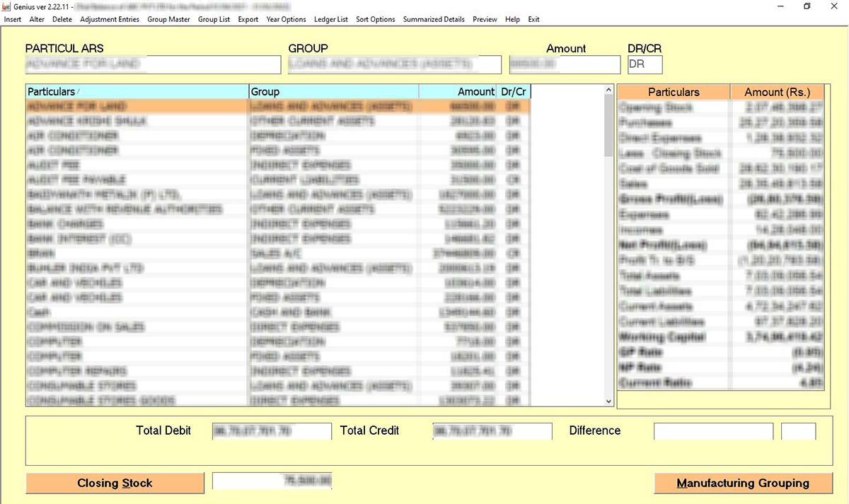
Task: Open the Group List menu
Action: pos(214,19)
